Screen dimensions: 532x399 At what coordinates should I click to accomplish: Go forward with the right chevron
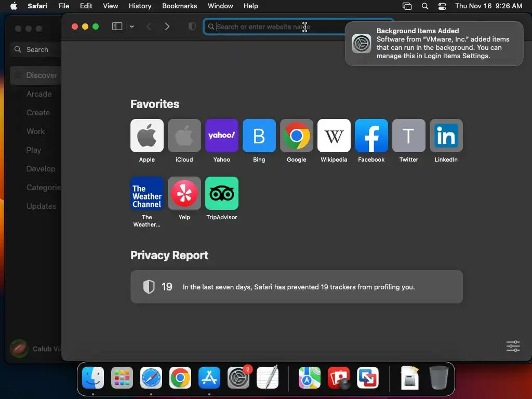(167, 26)
